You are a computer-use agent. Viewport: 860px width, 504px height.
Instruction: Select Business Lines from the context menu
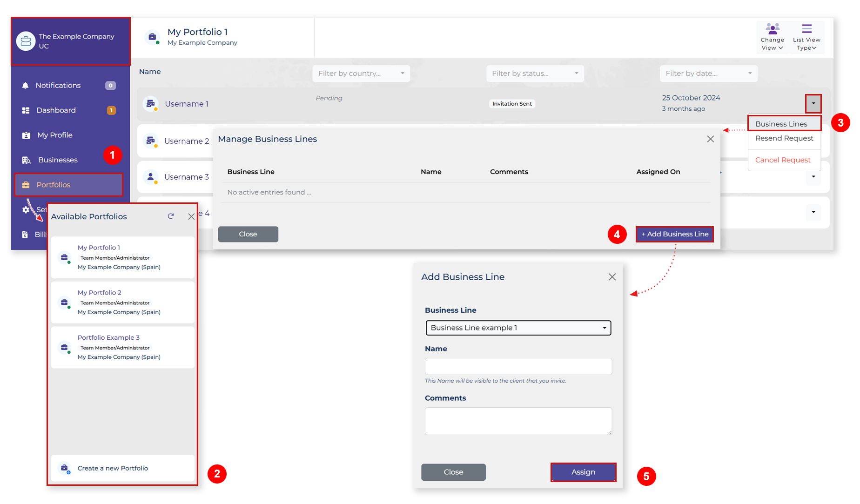(x=781, y=123)
